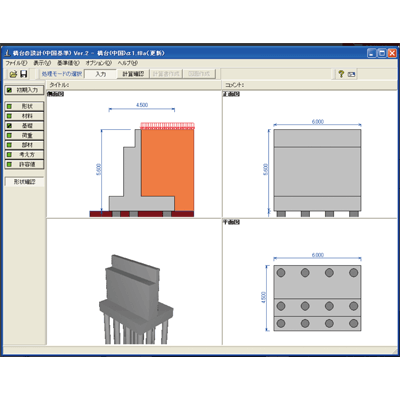Click the 6.000 dimension in the plan view

318,255
